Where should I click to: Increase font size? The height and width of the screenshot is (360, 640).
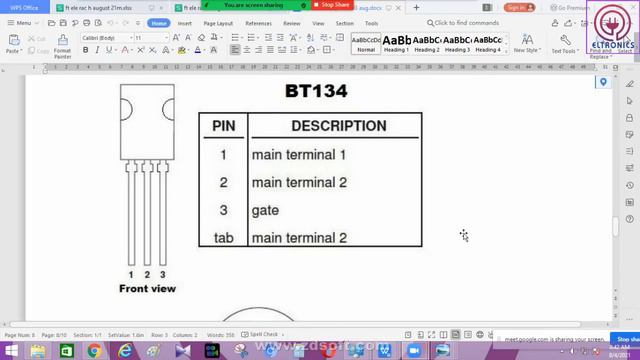(176, 38)
